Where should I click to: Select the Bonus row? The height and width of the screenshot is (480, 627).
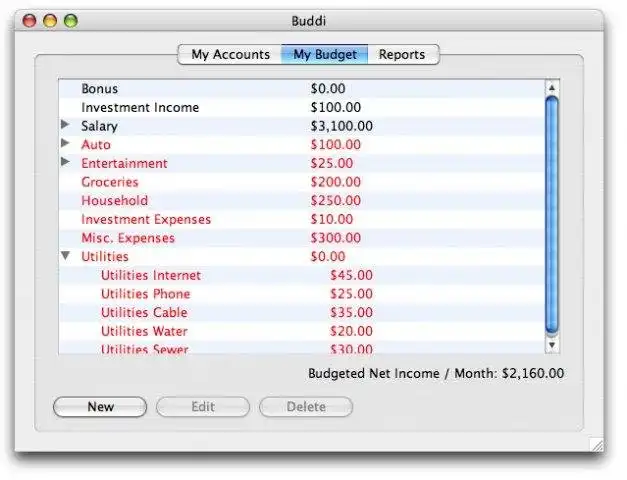coord(302,88)
